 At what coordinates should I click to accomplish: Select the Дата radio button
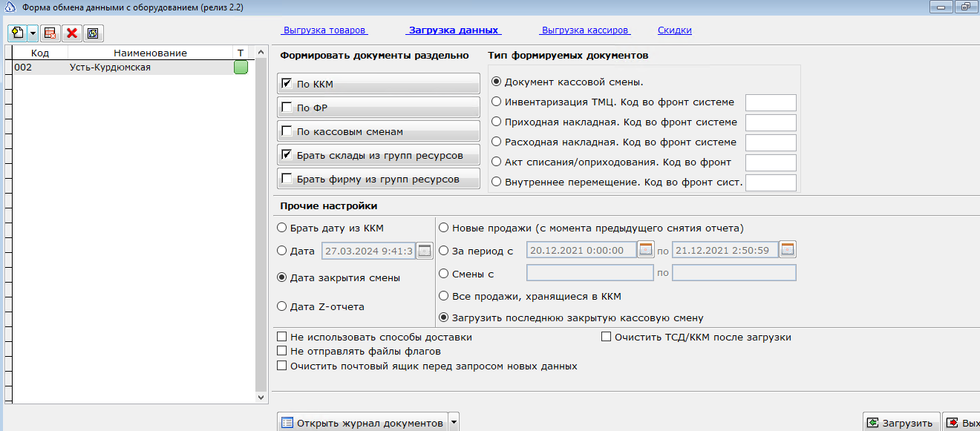281,251
